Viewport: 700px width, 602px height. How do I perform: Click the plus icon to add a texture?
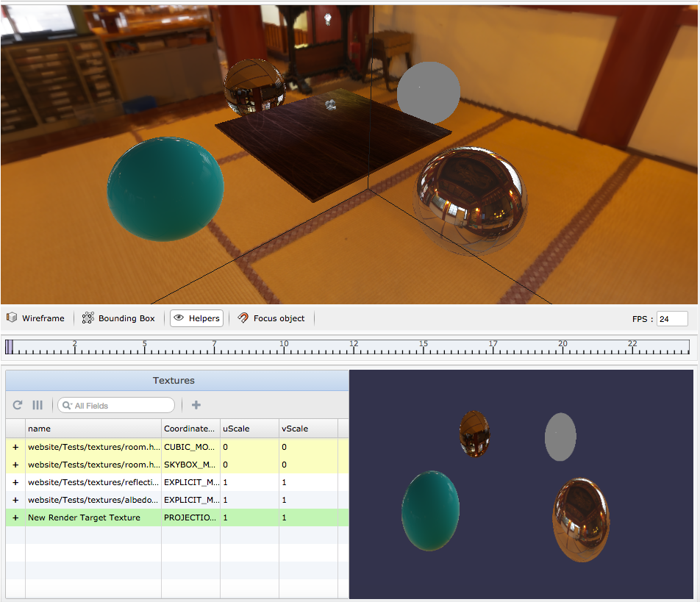[196, 405]
